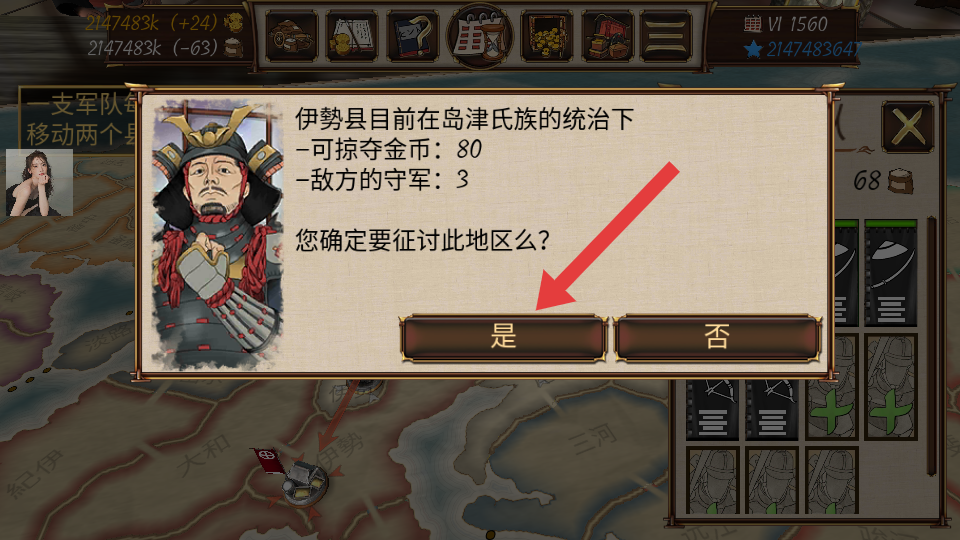Open the help book with question mark
Screen dimensions: 960x540
(x=413, y=37)
